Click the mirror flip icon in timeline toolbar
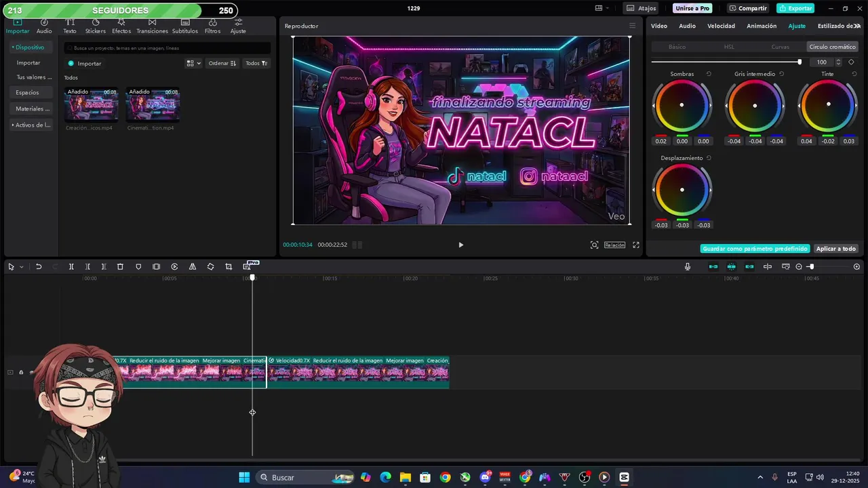 pyautogui.click(x=193, y=267)
